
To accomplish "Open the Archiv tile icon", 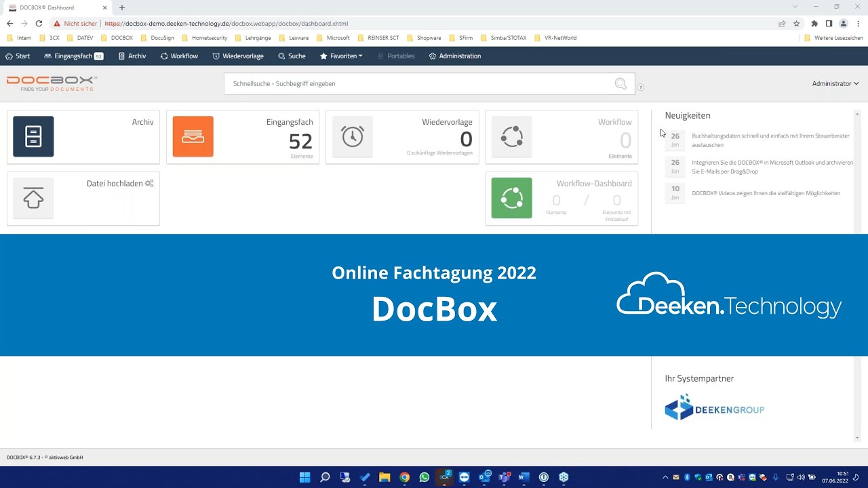I will pyautogui.click(x=33, y=136).
